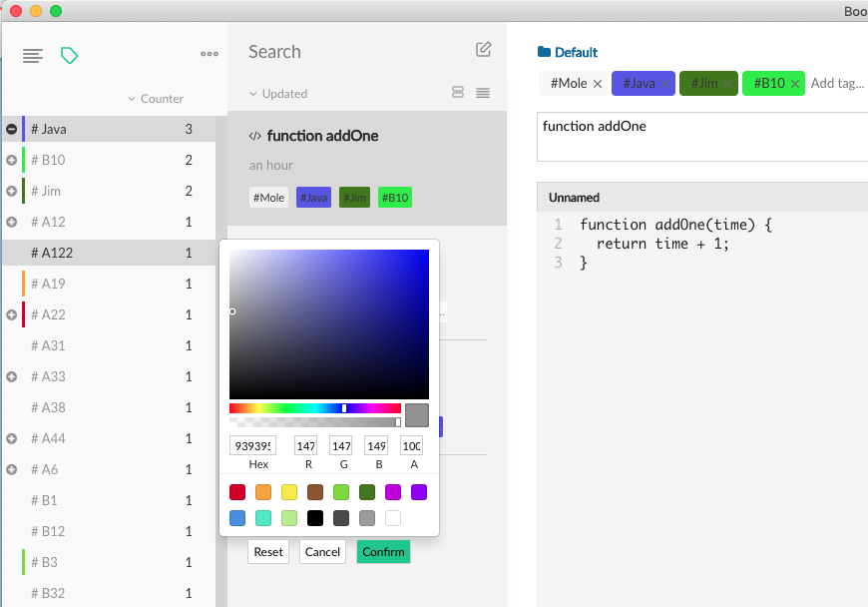
Task: Click the Add tag input field
Action: (837, 83)
